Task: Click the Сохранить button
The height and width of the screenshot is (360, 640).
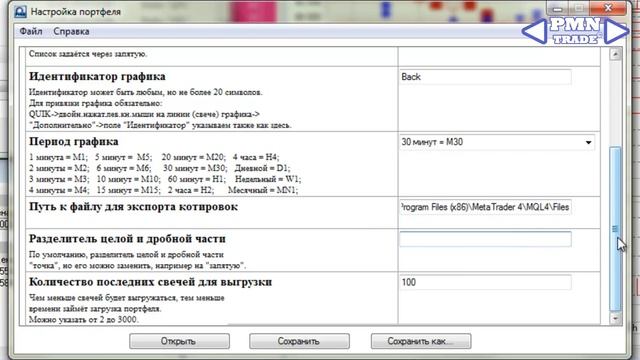Action: (x=299, y=341)
